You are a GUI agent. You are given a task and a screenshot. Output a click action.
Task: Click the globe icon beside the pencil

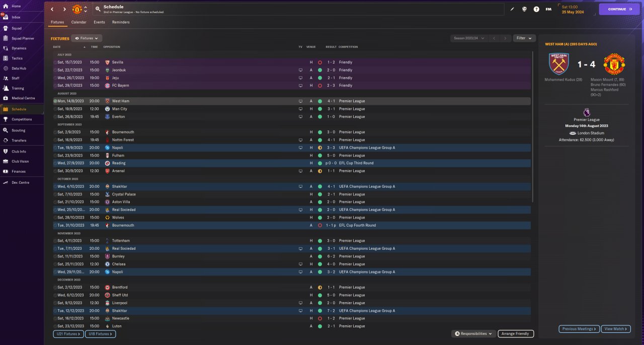(524, 9)
